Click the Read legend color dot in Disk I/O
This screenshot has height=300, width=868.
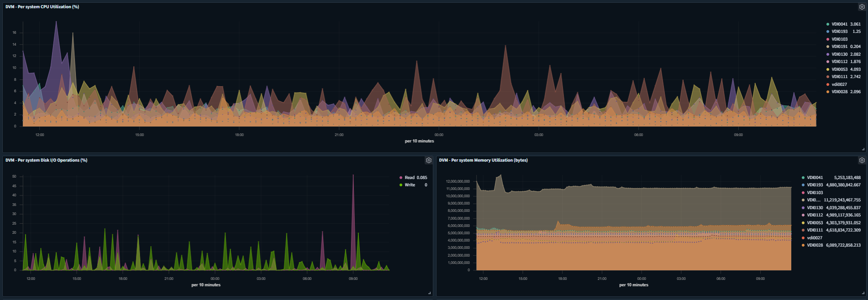click(x=401, y=178)
